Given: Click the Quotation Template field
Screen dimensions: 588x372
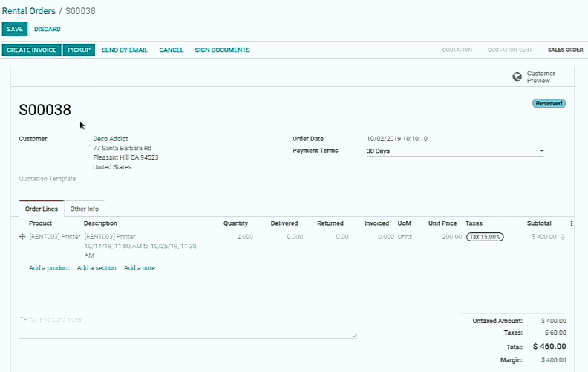Looking at the screenshot, I should point(48,179).
